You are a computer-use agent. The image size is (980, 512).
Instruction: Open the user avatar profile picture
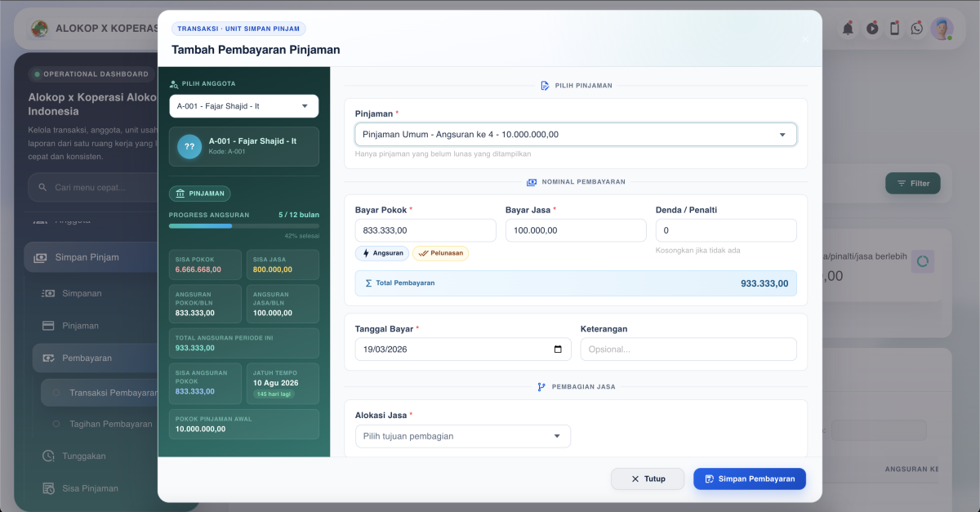click(x=942, y=29)
